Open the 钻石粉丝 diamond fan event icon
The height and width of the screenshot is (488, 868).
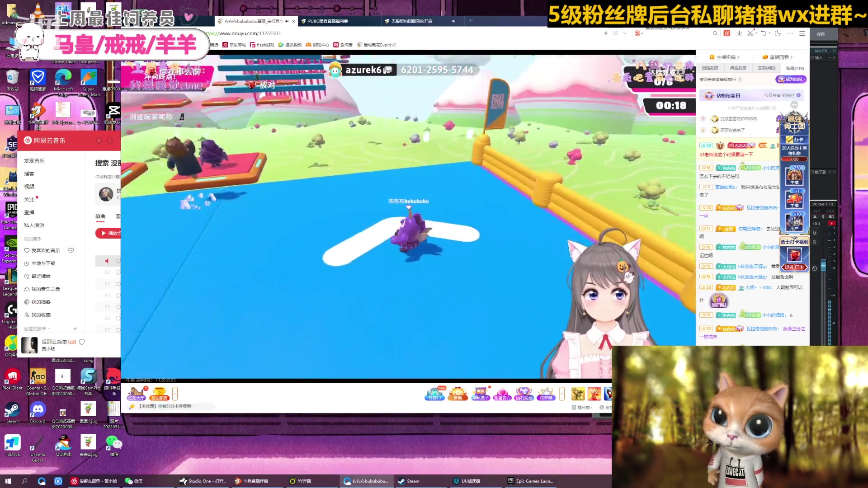point(524,394)
